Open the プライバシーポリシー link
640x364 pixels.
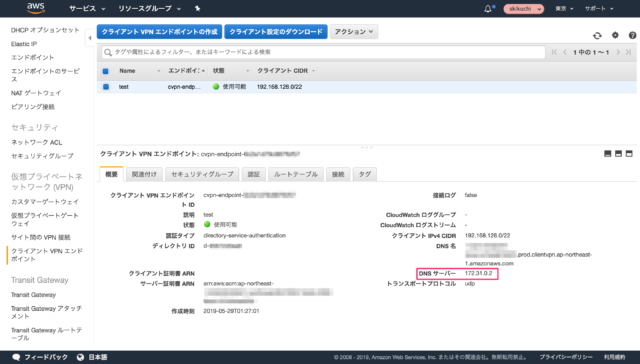point(566,357)
